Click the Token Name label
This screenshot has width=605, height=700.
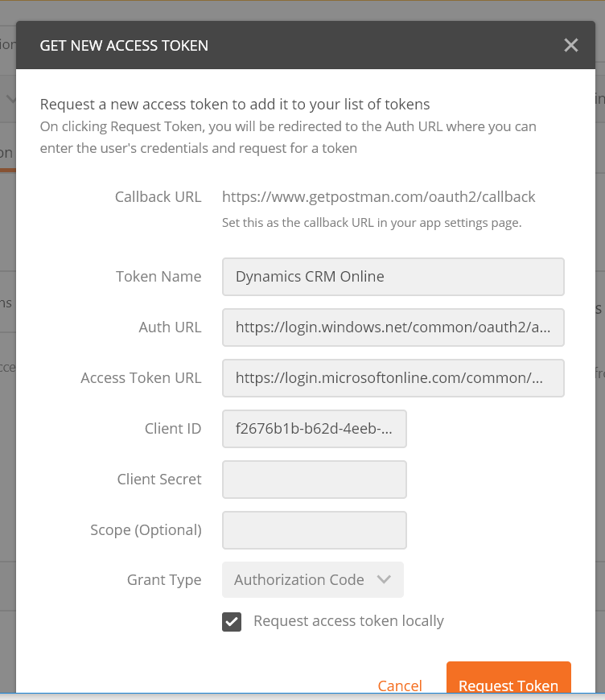(x=158, y=276)
